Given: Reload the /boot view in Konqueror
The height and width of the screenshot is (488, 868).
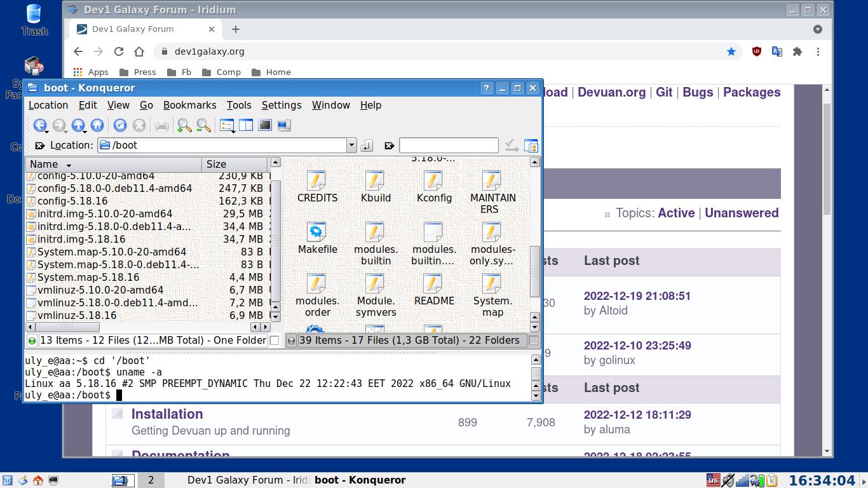Looking at the screenshot, I should pos(120,125).
